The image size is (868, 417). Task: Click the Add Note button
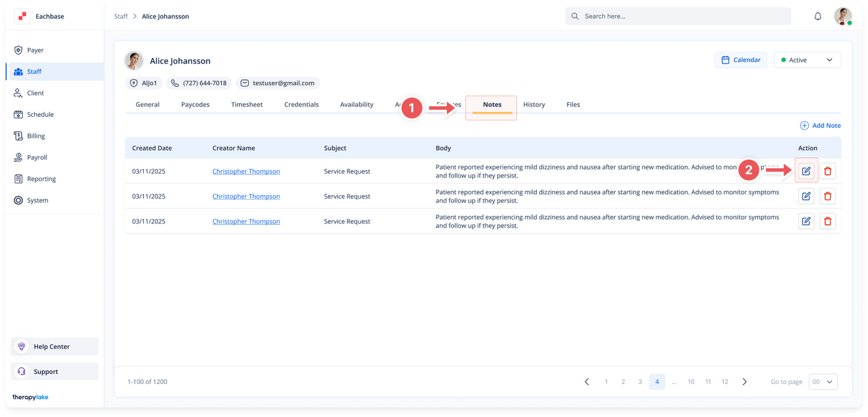point(820,125)
